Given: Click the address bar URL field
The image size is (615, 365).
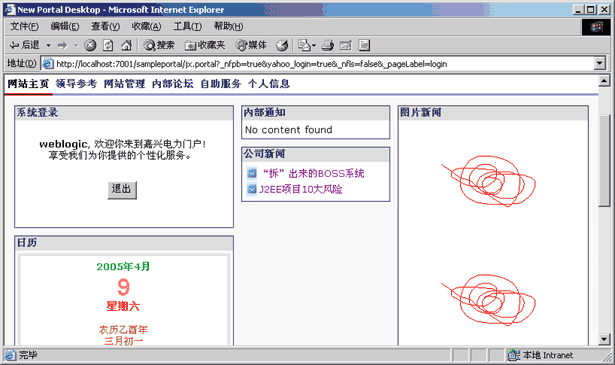Looking at the screenshot, I should pos(318,64).
